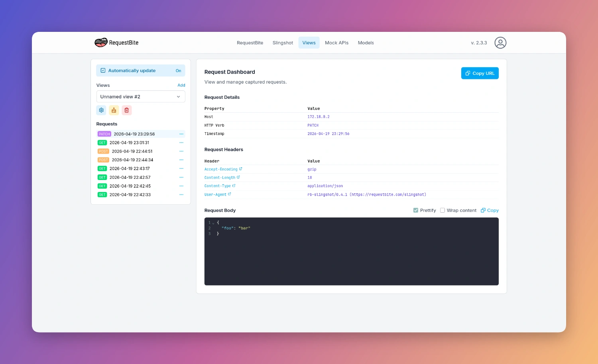The width and height of the screenshot is (598, 364).
Task: Open options for POST 22:44:34 request
Action: [x=181, y=160]
